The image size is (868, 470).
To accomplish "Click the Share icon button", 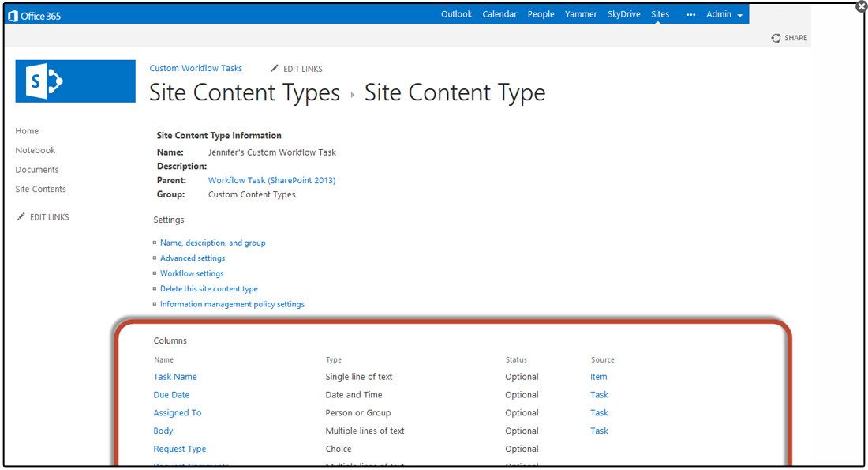I will [x=776, y=38].
